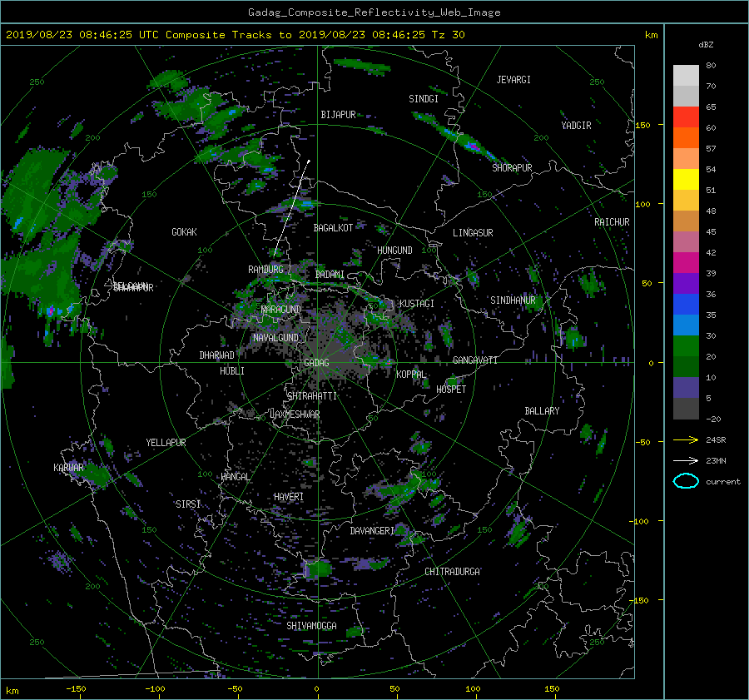
Task: Click the SHIVAMOGGA city label
Action: tap(311, 626)
